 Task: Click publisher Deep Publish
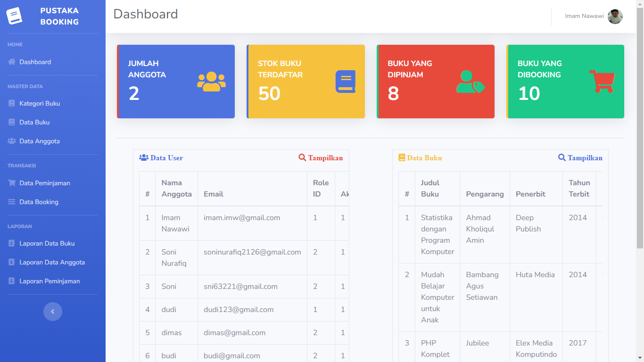coord(528,223)
